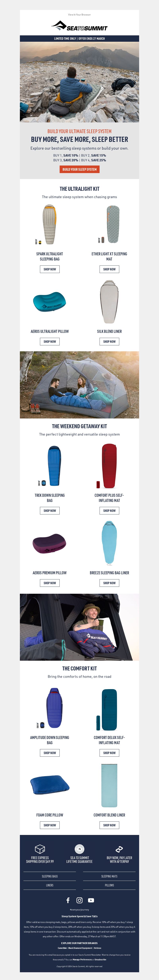Viewport: 159px width, 980px height.
Task: Go to Sleeping Mats footer category
Action: click(109, 876)
